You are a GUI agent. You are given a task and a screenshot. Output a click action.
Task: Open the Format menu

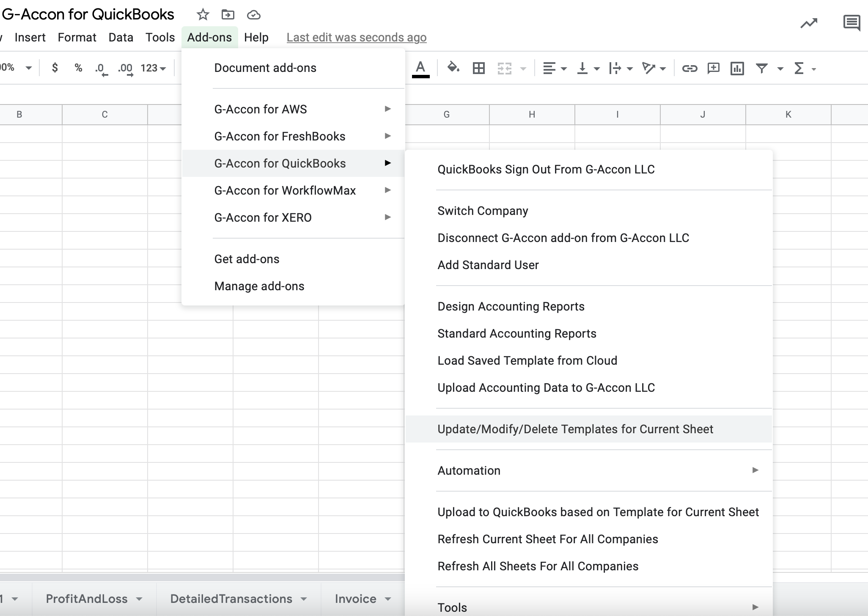pos(77,37)
